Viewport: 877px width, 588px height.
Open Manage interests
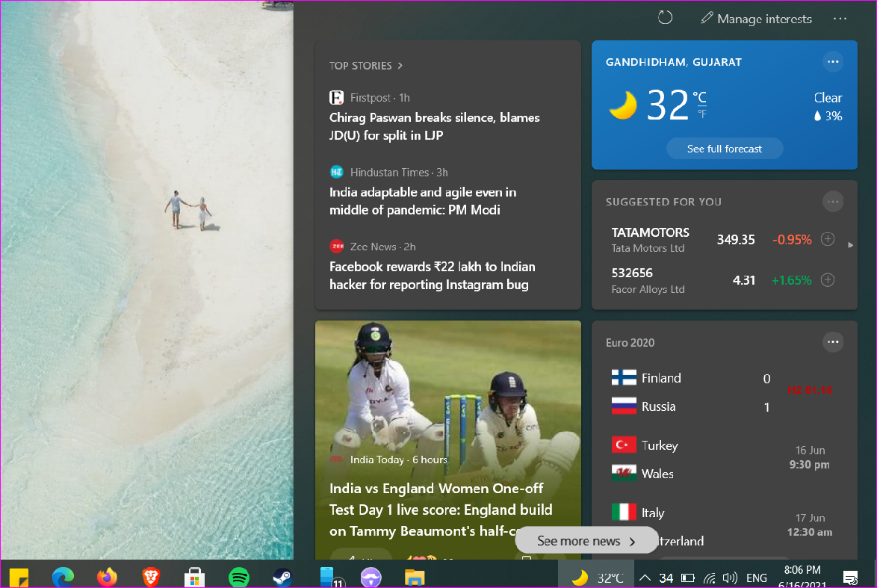pos(756,19)
